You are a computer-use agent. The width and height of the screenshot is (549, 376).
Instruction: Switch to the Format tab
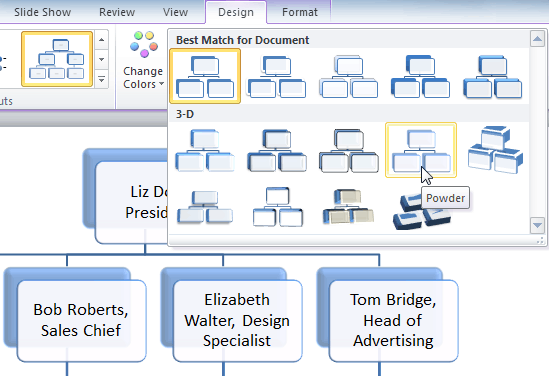pos(300,12)
